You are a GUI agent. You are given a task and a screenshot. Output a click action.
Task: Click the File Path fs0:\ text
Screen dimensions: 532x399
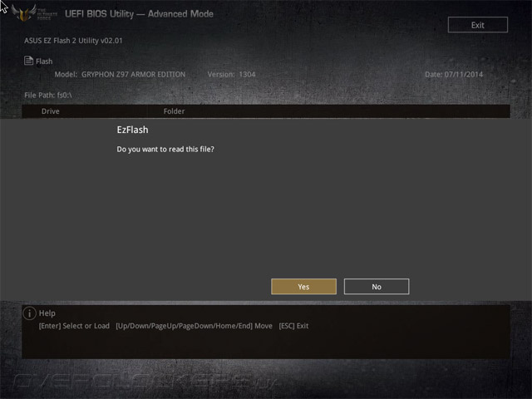pyautogui.click(x=48, y=95)
